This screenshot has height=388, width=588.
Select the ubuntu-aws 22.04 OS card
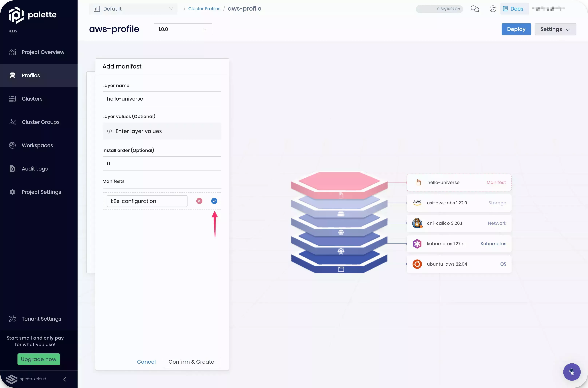(459, 264)
